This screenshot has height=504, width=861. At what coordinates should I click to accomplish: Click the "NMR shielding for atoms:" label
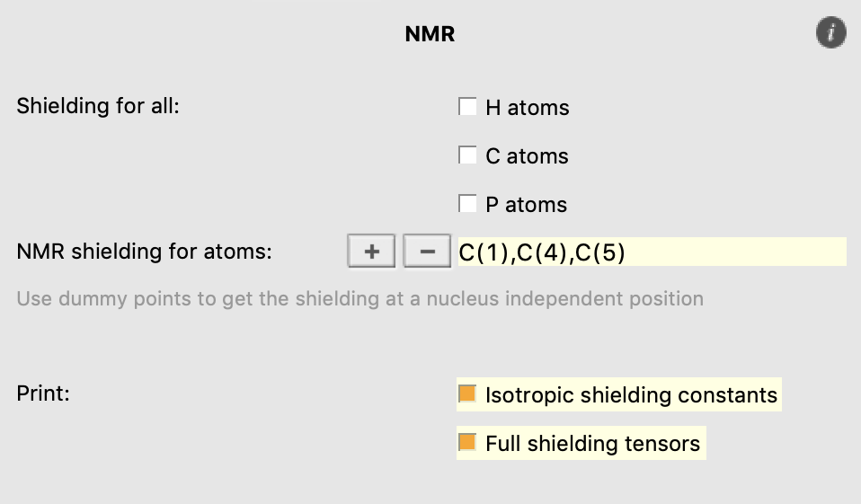pyautogui.click(x=144, y=252)
